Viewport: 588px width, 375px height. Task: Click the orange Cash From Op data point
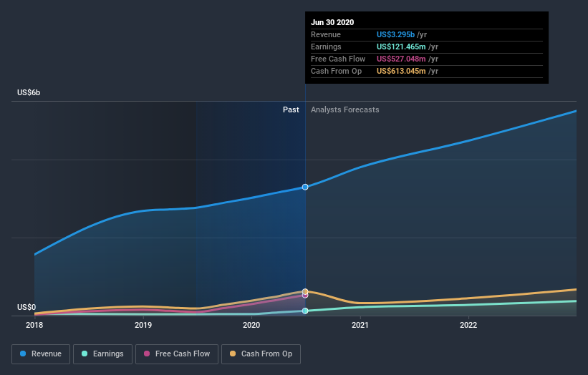[305, 291]
